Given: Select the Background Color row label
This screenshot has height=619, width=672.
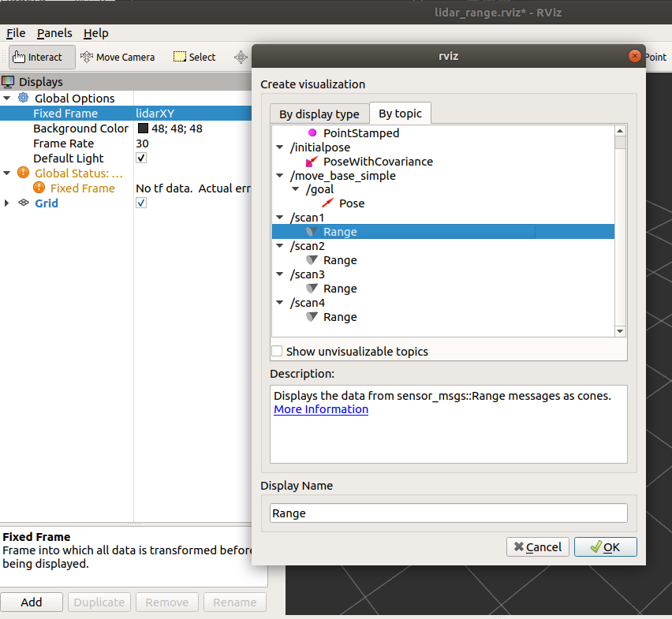Looking at the screenshot, I should [x=80, y=128].
